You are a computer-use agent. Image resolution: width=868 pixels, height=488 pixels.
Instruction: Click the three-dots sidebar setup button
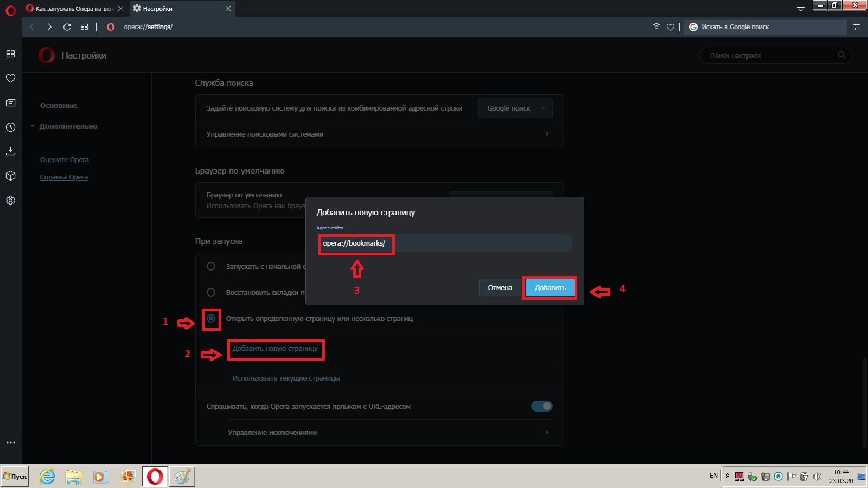point(10,442)
